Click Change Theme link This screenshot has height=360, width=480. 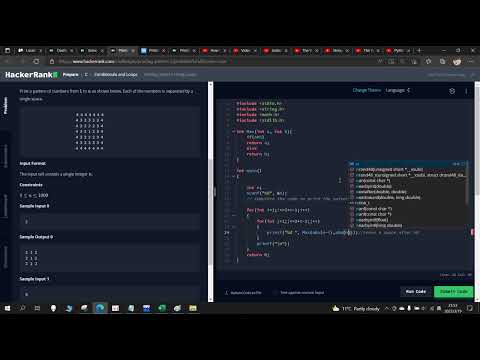(x=367, y=90)
